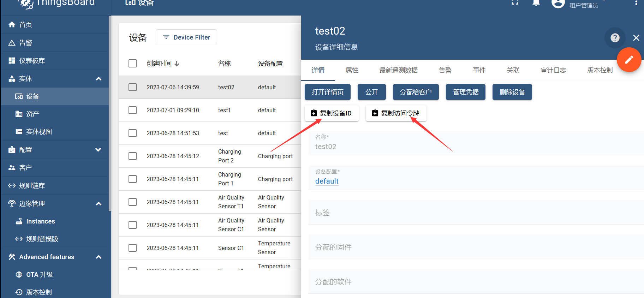This screenshot has height=298, width=644.
Task: Click the 规则链库 rule chains icon
Action: 12,186
